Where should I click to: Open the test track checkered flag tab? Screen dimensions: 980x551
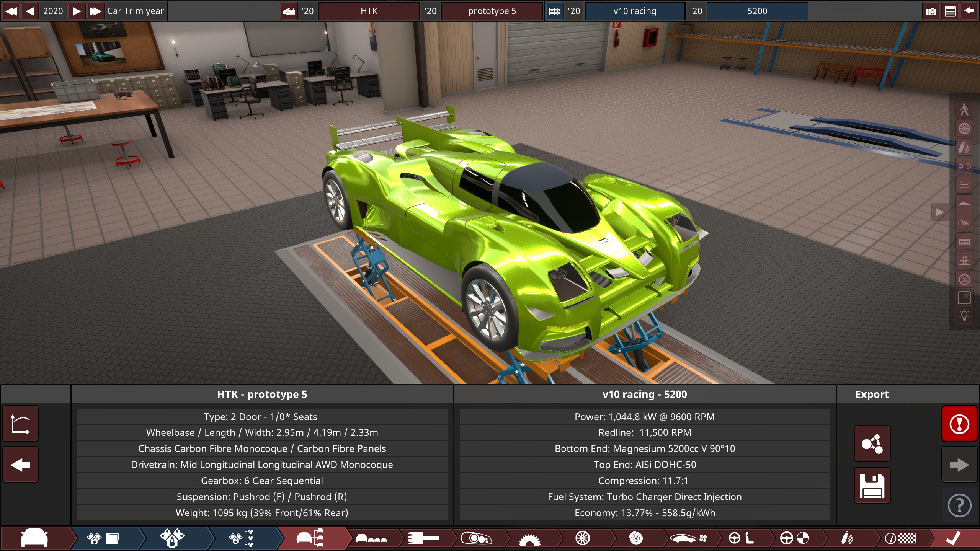[900, 539]
